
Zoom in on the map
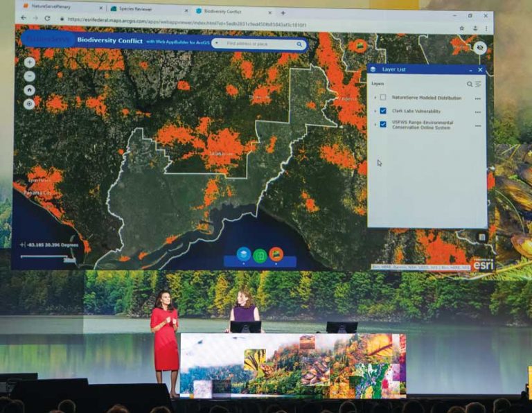30,62
